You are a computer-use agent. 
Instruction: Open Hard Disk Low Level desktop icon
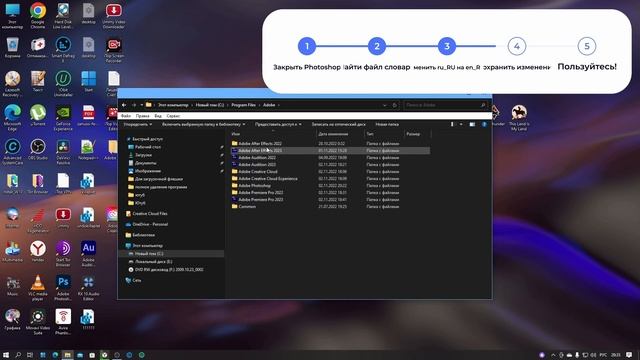point(63,15)
